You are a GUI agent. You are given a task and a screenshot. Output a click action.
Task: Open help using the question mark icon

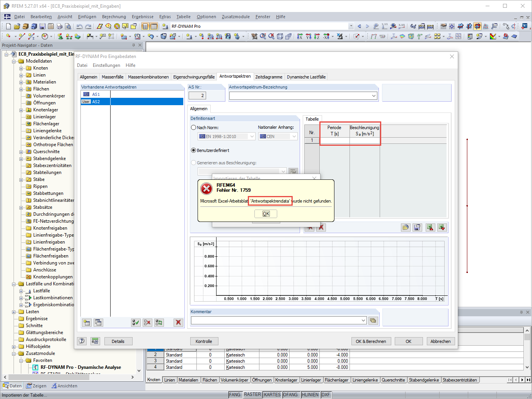click(x=82, y=341)
